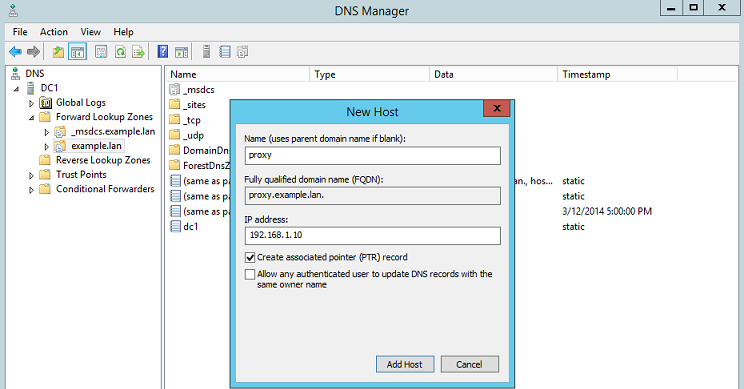This screenshot has height=389, width=744.
Task: Open the Help menu
Action: pos(123,32)
